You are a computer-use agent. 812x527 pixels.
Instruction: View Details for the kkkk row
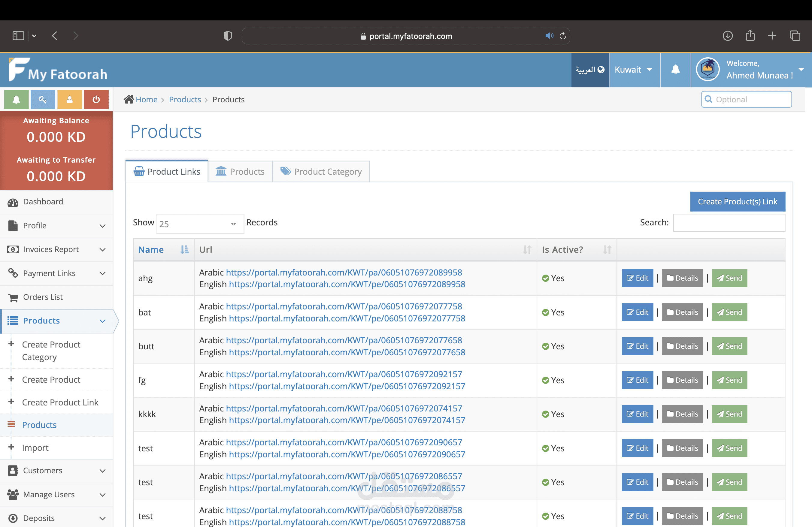pyautogui.click(x=682, y=414)
